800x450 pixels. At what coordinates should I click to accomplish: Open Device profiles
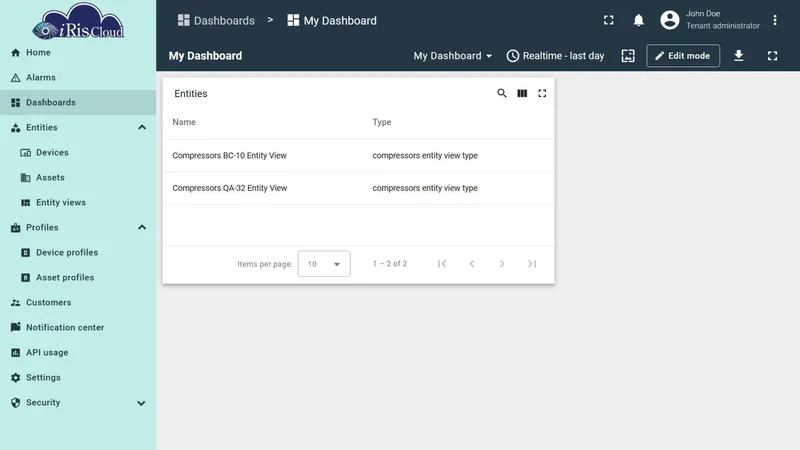[78, 253]
